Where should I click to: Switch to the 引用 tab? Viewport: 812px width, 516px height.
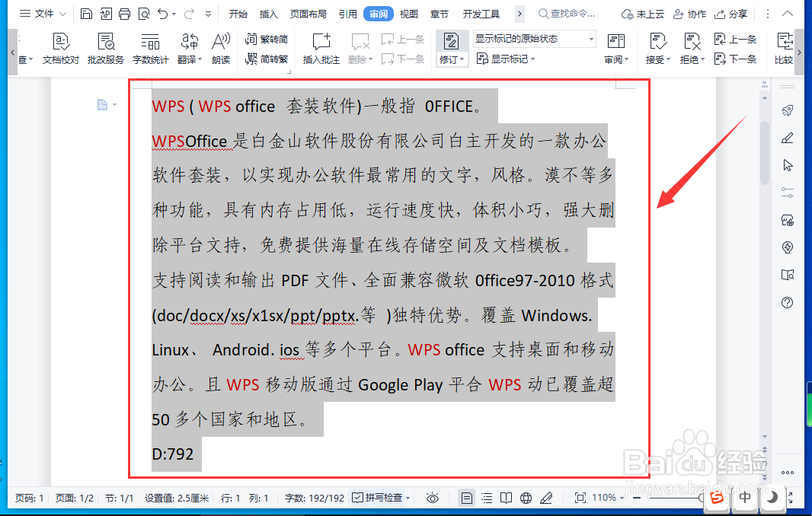(348, 14)
